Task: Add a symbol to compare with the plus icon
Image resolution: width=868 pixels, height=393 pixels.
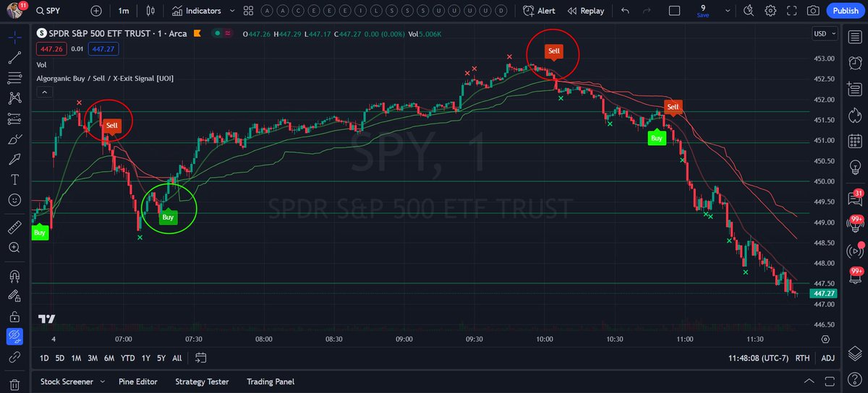Action: pyautogui.click(x=97, y=11)
